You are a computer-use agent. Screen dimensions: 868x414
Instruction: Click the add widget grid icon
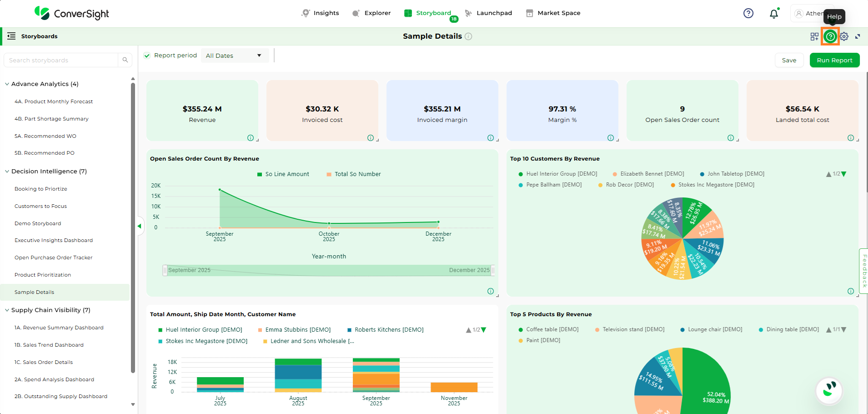click(x=814, y=36)
